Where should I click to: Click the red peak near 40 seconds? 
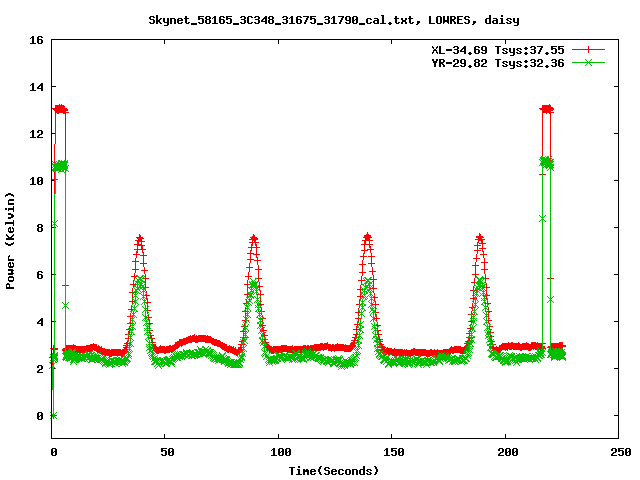[140, 239]
